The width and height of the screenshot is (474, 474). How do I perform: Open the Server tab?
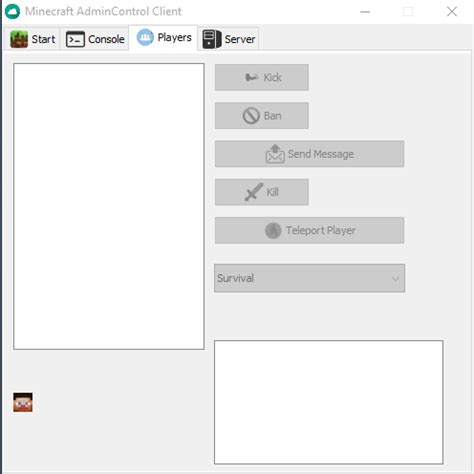229,39
